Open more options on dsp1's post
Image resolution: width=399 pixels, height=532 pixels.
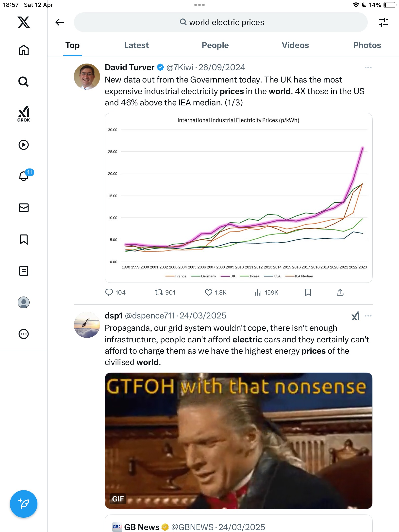click(368, 316)
